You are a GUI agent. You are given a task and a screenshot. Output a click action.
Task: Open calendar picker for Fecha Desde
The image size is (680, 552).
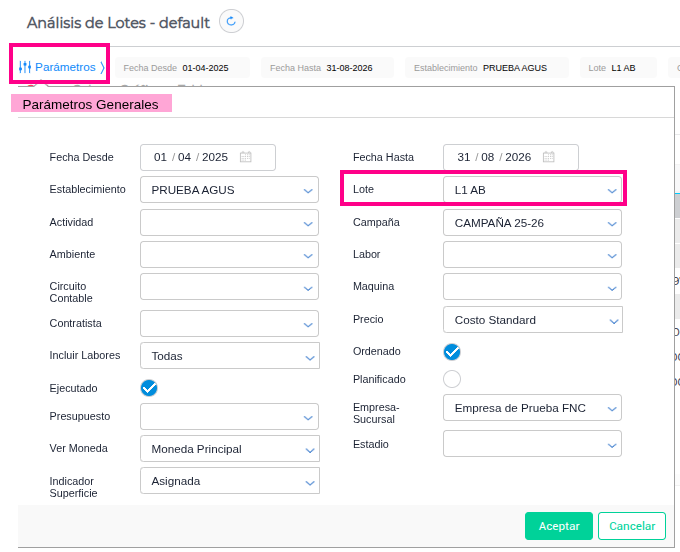pos(245,157)
